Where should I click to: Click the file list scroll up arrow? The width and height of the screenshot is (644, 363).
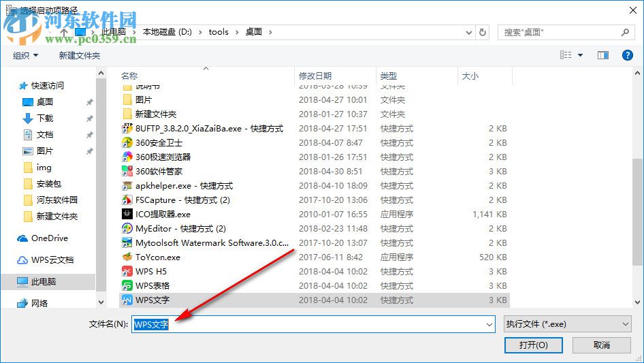[637, 73]
